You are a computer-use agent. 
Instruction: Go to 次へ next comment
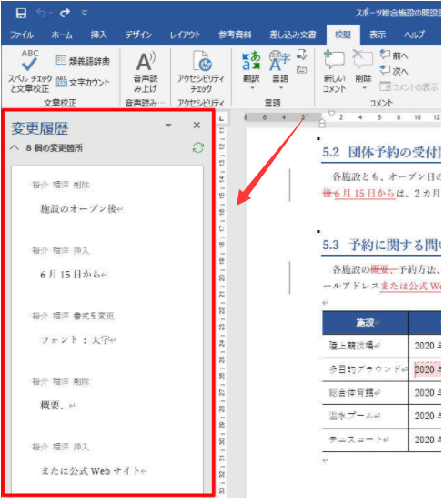click(x=394, y=70)
